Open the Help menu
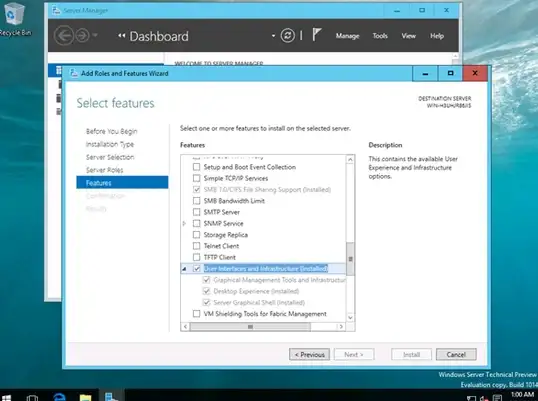538x401 pixels. [x=437, y=36]
